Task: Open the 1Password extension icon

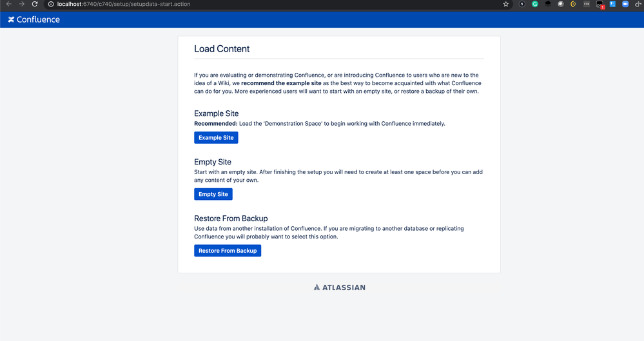Action: (x=522, y=4)
